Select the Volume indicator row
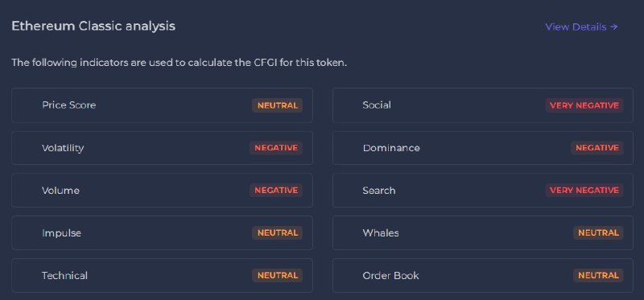 coord(163,191)
